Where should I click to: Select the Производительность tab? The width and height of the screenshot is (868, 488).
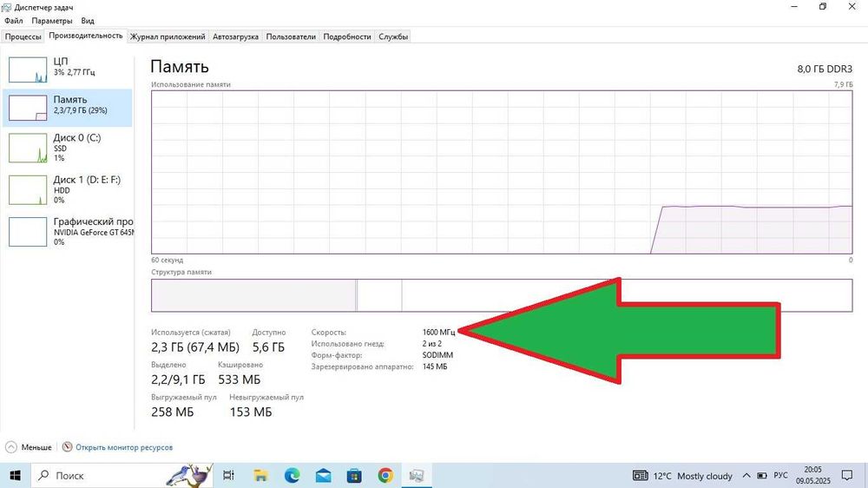[86, 36]
